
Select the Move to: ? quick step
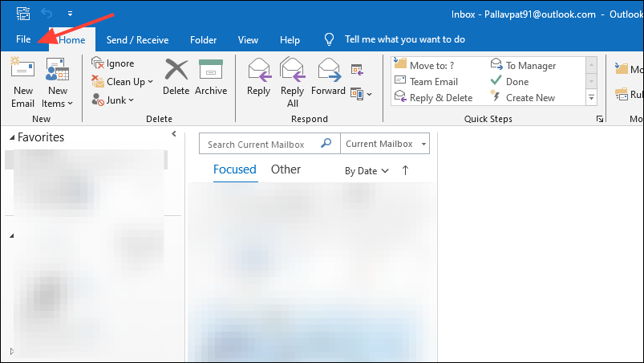[x=424, y=65]
